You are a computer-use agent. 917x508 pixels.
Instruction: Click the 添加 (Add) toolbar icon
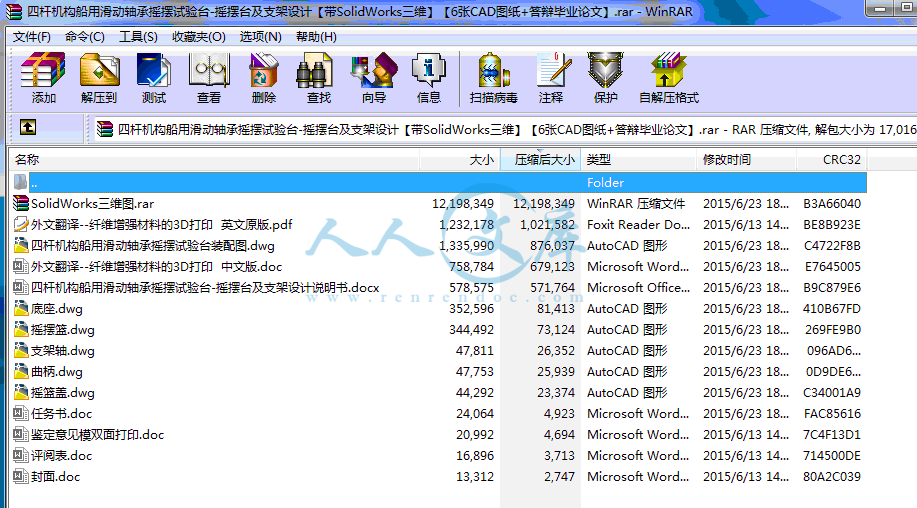pos(43,70)
